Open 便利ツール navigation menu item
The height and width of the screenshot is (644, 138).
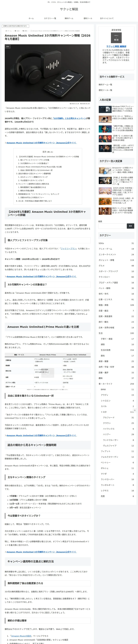(88, 18)
